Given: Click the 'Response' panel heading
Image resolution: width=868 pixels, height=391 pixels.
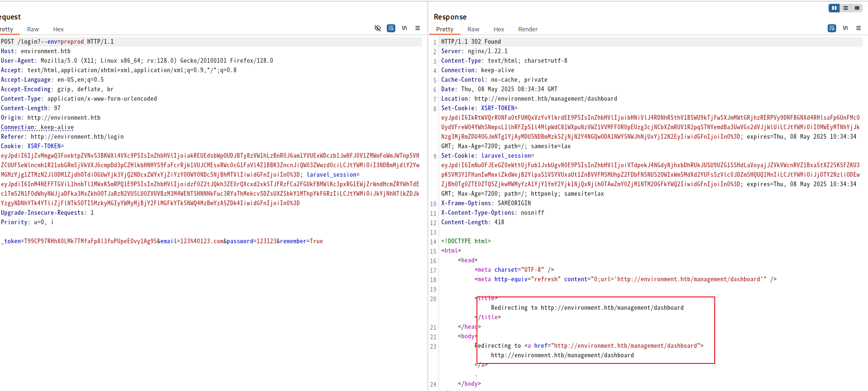Looking at the screenshot, I should click(x=450, y=17).
